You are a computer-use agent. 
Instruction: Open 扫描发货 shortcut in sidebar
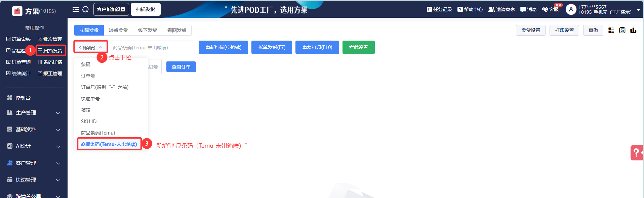click(x=50, y=51)
